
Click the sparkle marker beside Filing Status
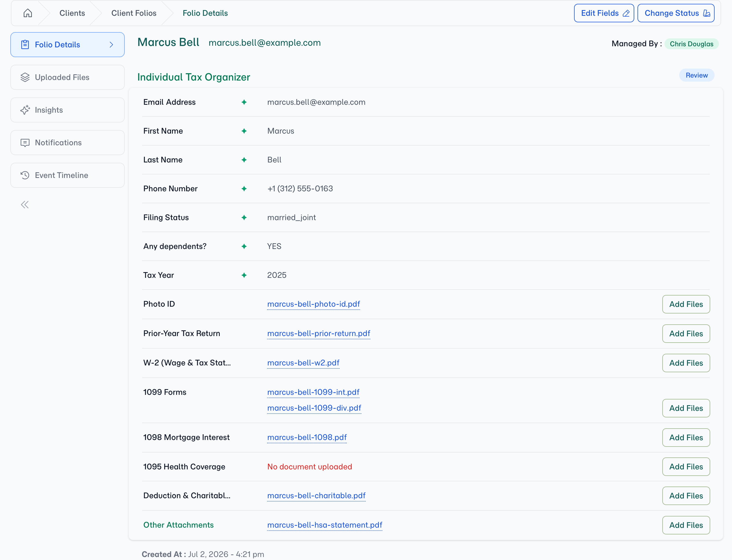coord(244,217)
